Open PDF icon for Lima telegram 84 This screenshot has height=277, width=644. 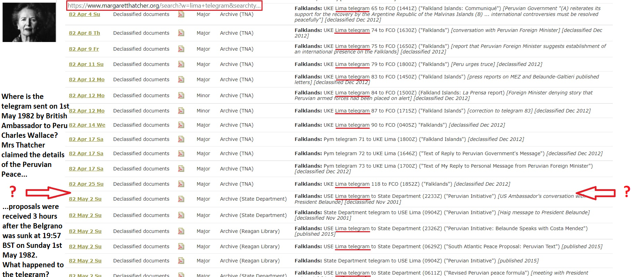[181, 95]
